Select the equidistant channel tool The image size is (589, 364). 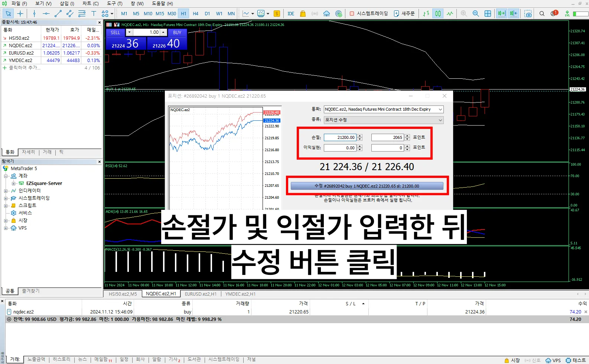click(70, 13)
